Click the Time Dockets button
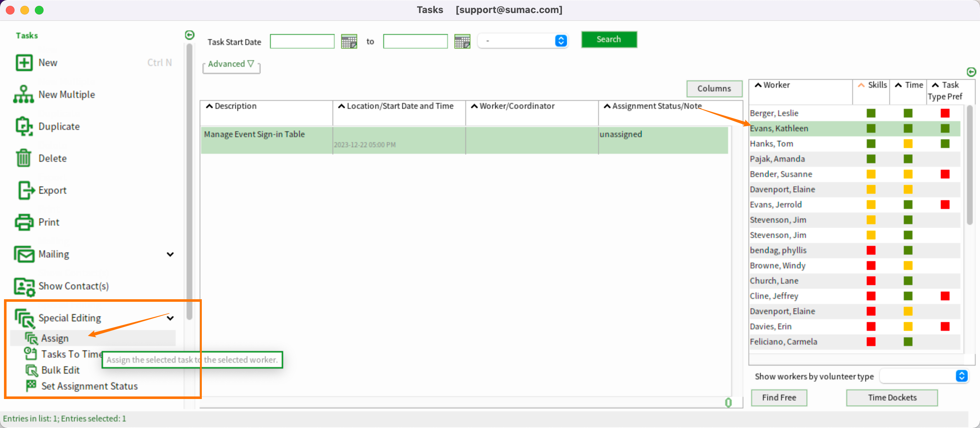980x428 pixels. [892, 398]
